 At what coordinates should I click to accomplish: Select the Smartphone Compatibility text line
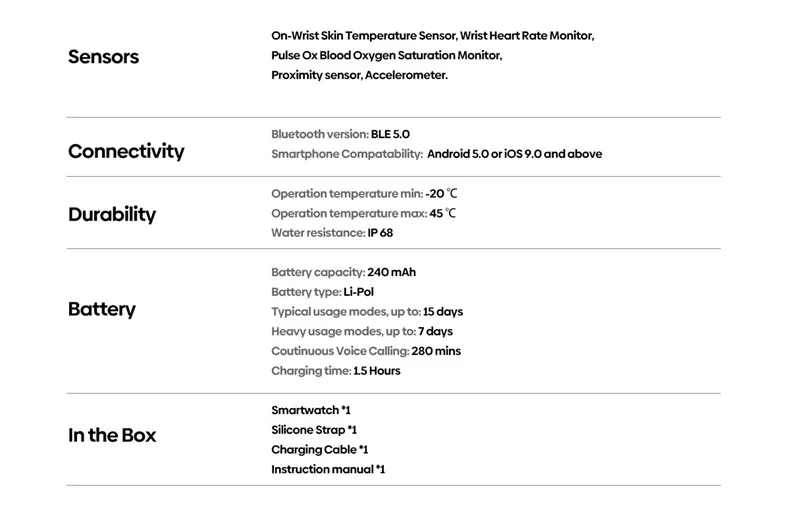point(436,154)
